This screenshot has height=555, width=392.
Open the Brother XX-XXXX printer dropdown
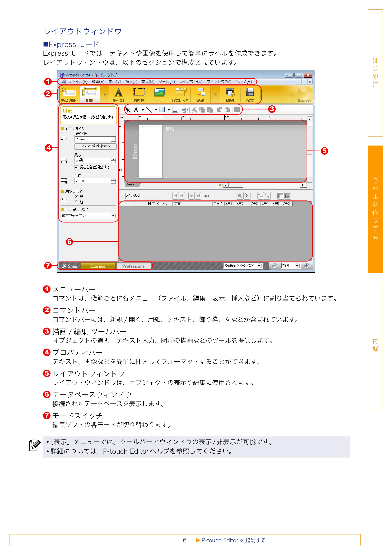259,266
